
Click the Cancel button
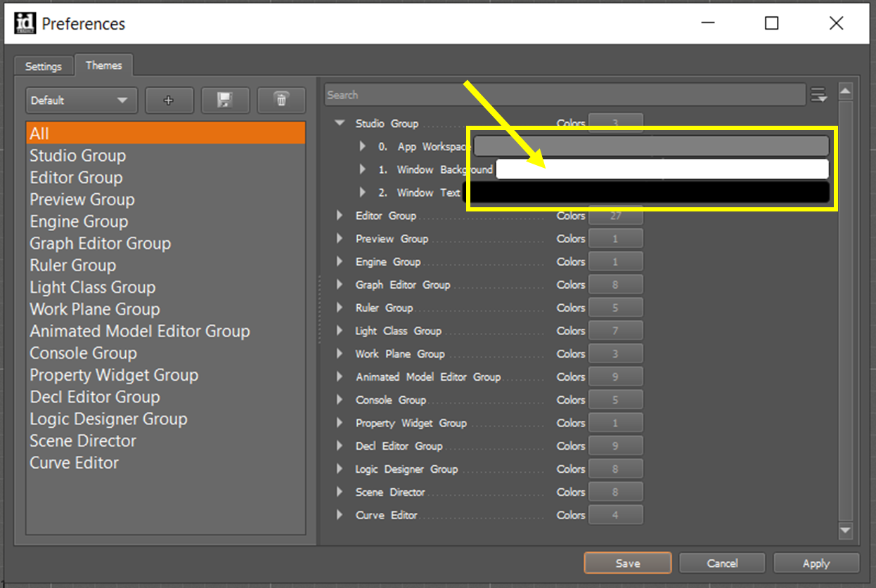tap(722, 563)
